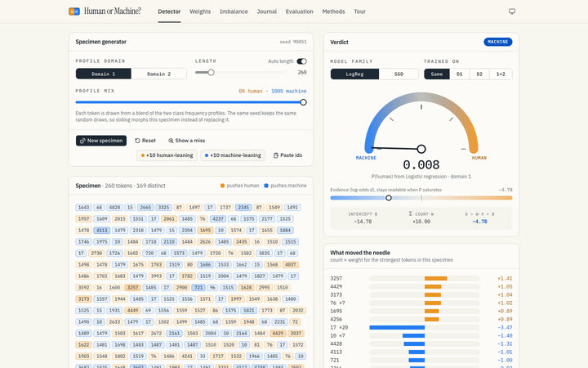The image size is (588, 368).
Task: Select Domain 2 profile domain
Action: click(x=158, y=74)
